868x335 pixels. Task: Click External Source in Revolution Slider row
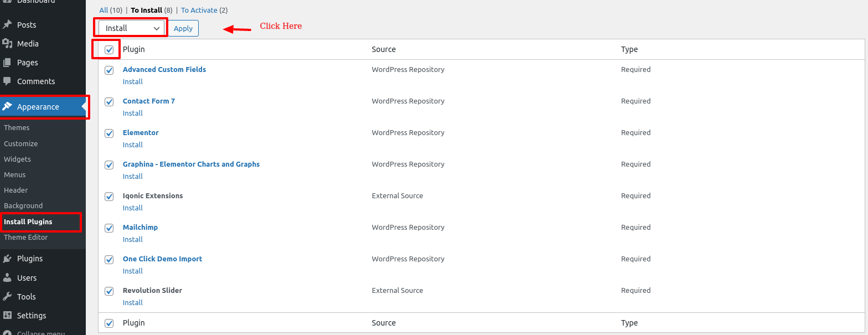[397, 290]
